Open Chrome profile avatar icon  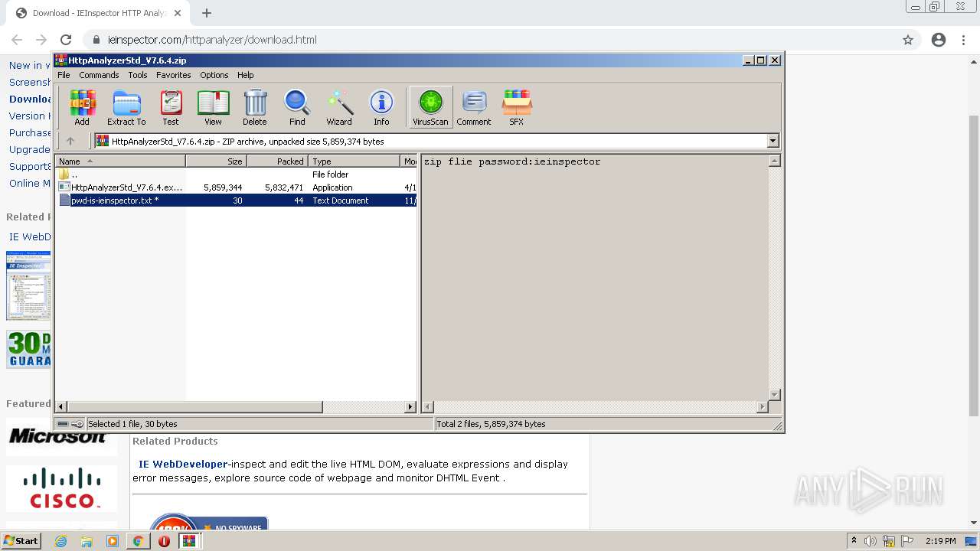pyautogui.click(x=939, y=40)
